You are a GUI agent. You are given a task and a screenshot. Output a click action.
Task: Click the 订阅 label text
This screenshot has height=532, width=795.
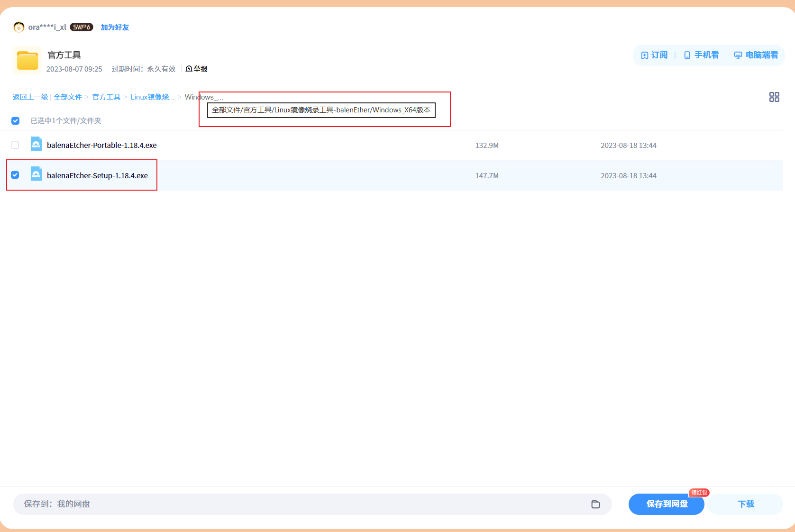[x=659, y=55]
